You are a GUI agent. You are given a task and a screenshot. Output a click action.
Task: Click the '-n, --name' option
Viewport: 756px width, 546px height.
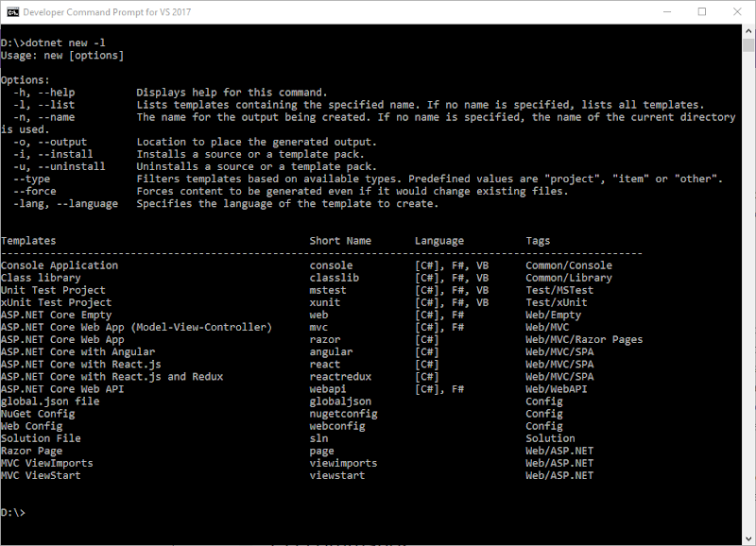coord(43,117)
